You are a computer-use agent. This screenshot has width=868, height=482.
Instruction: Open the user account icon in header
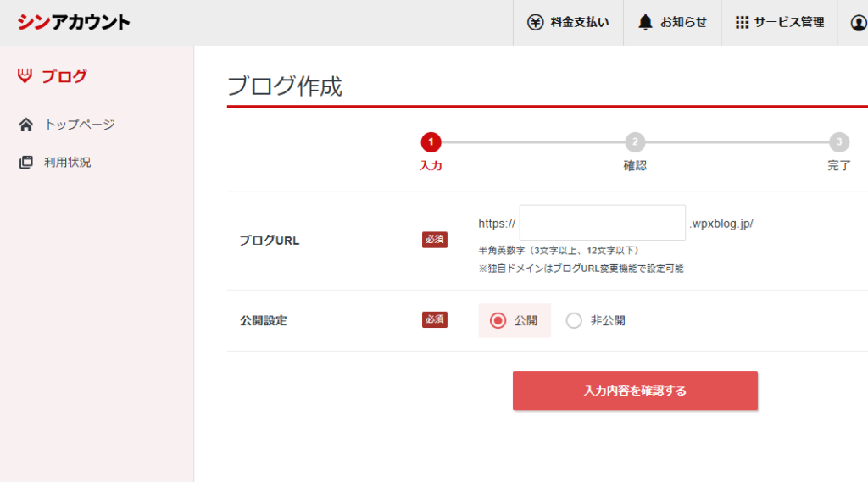[858, 23]
